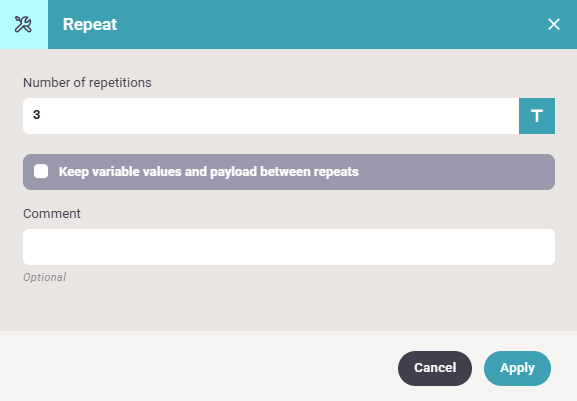Click the 'Keep variable values and payload' label

(x=209, y=172)
